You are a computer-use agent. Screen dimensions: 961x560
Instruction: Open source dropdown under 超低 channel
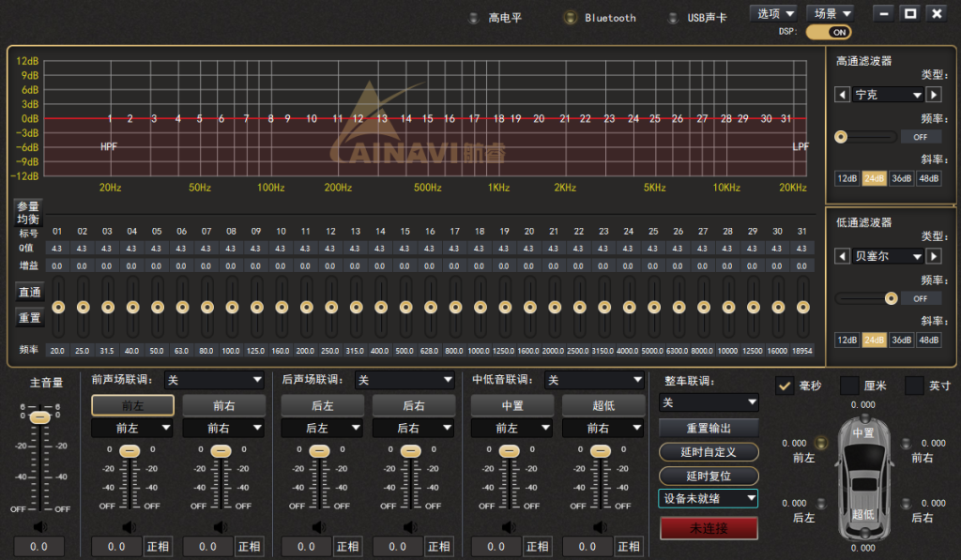pos(603,428)
